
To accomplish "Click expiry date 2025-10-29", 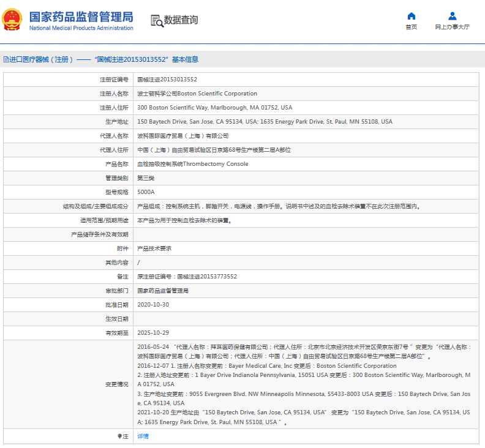I will [153, 333].
